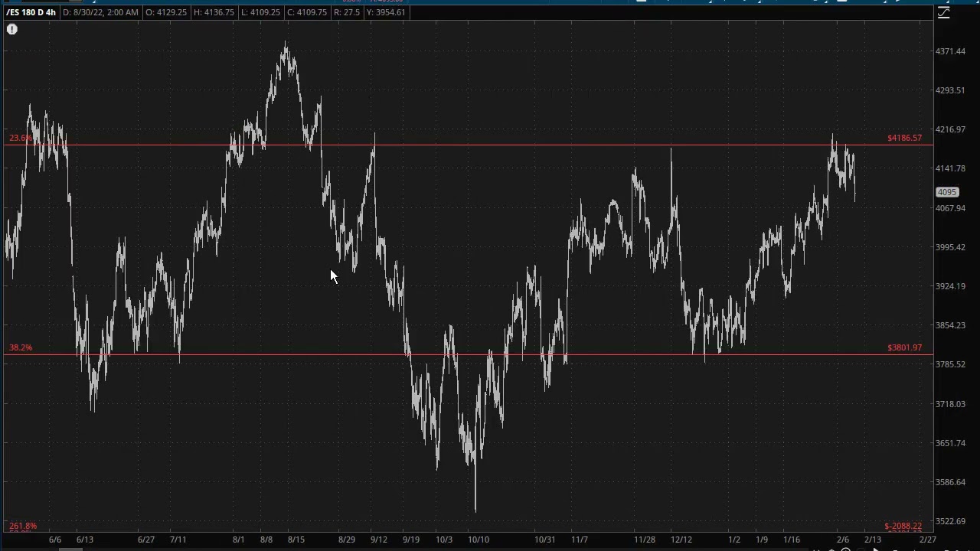The image size is (980, 551).
Task: Click the $4186.57 Fibonacci price tag
Action: point(904,139)
